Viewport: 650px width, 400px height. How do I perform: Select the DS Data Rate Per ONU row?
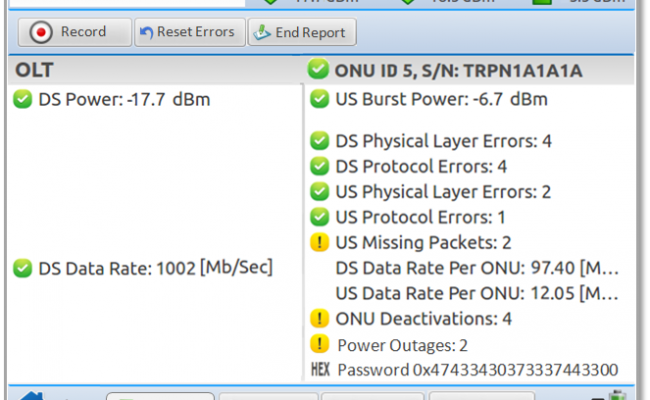coord(476,267)
